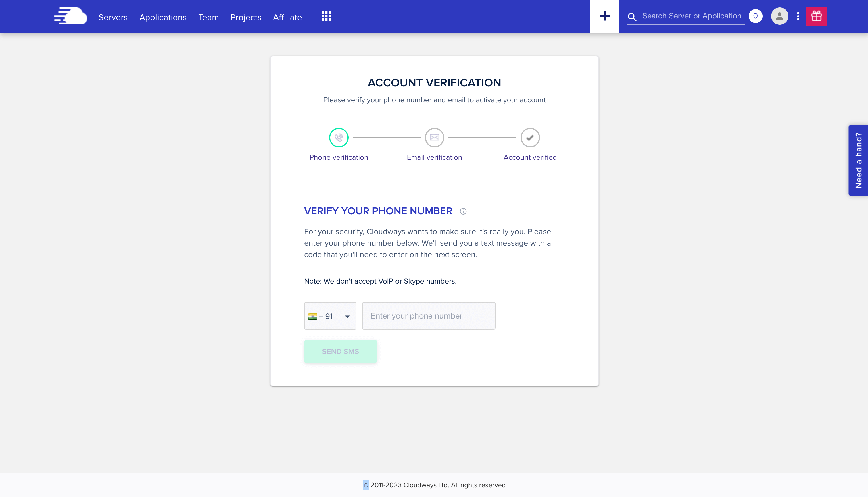Click the add new server plus button
The image size is (868, 497).
604,16
